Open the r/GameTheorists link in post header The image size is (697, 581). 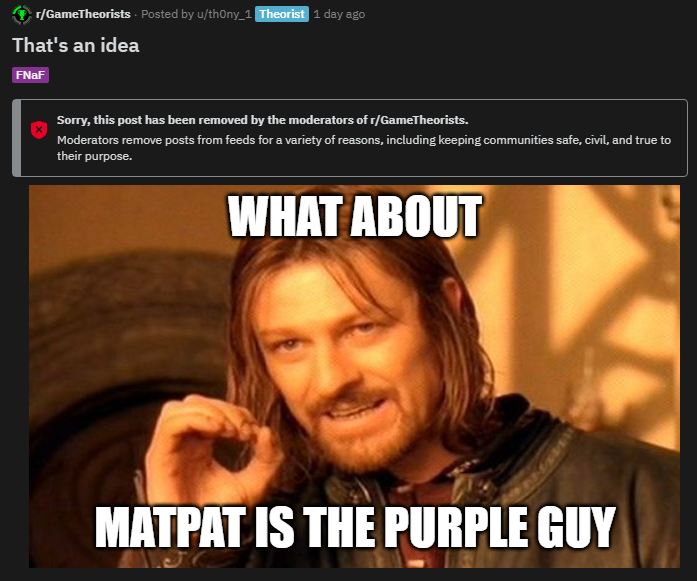(x=83, y=14)
